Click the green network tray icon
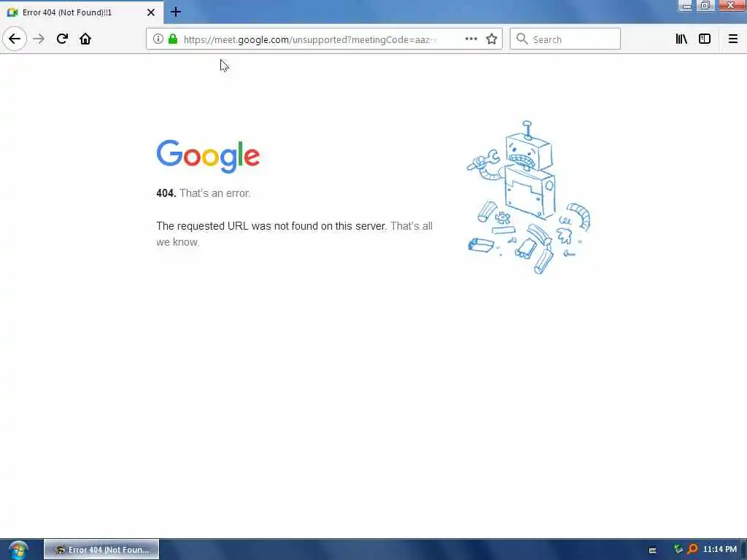 pos(678,549)
